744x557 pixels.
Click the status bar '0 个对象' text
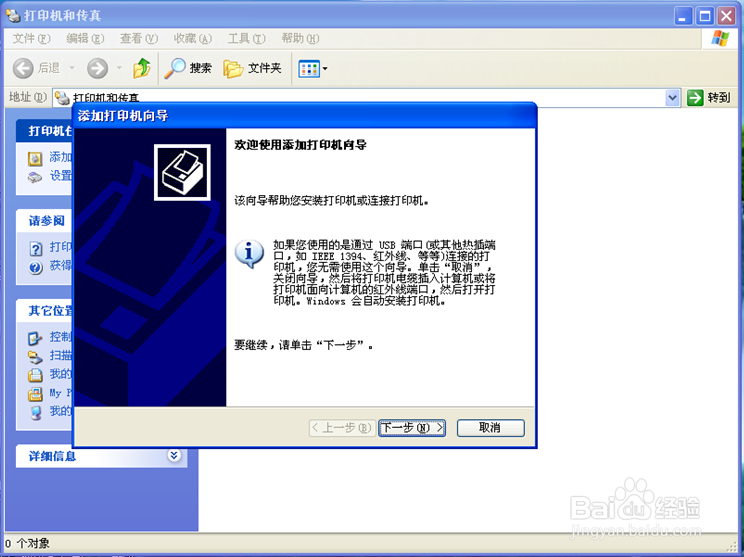(x=27, y=543)
